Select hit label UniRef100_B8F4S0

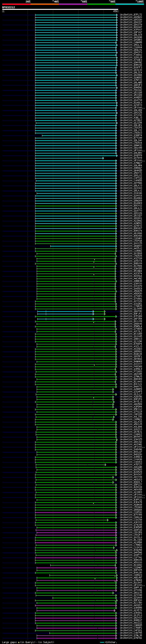tap(131, 600)
